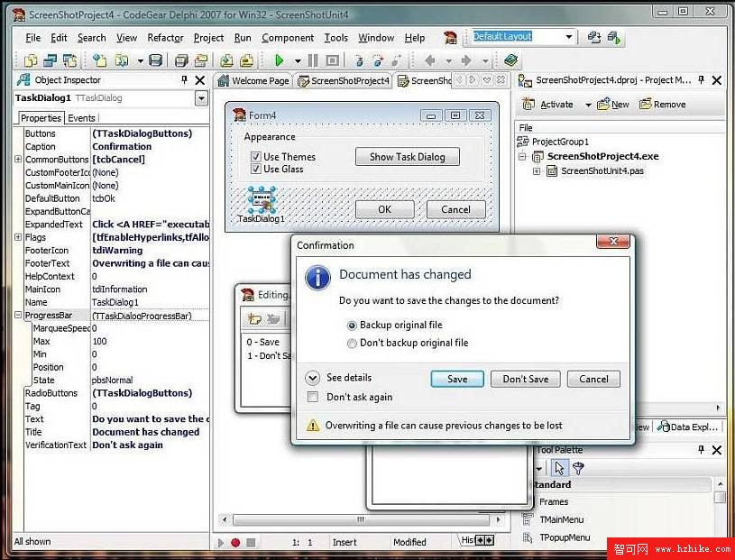Screen dimensions: 735x560
Task: Click the Set Debug Desktop icon
Action: point(614,38)
